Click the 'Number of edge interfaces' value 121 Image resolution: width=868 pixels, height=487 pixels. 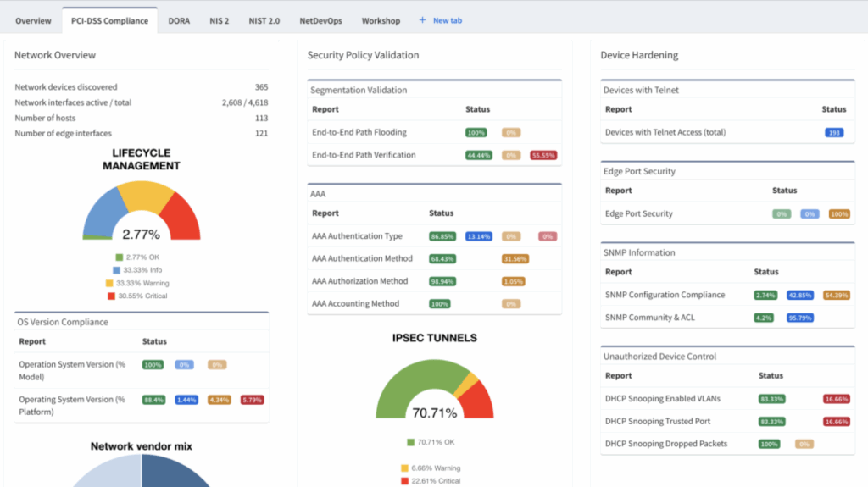(261, 133)
